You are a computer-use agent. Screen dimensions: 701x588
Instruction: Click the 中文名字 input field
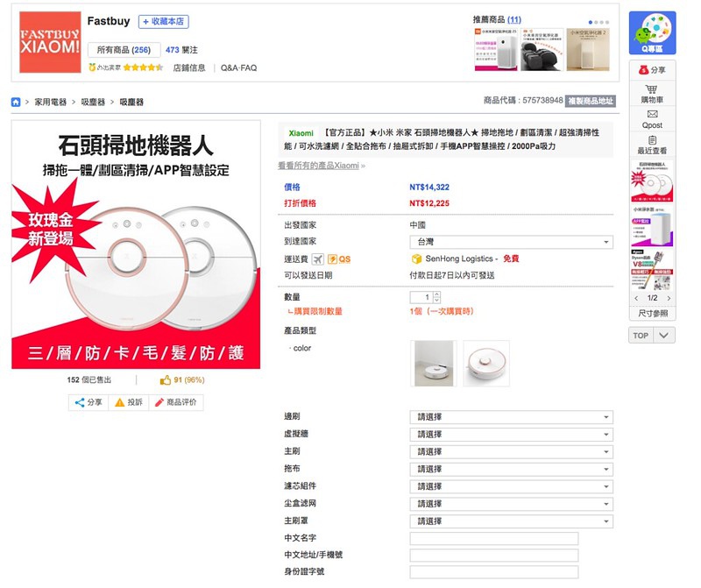click(494, 538)
